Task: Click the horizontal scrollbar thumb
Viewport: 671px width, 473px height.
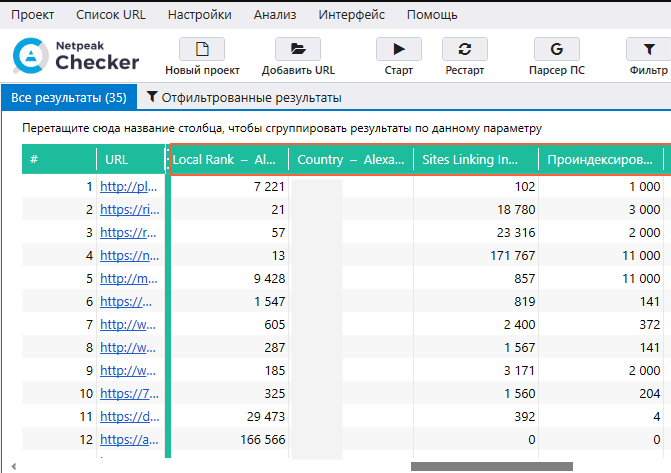Action: [x=492, y=466]
